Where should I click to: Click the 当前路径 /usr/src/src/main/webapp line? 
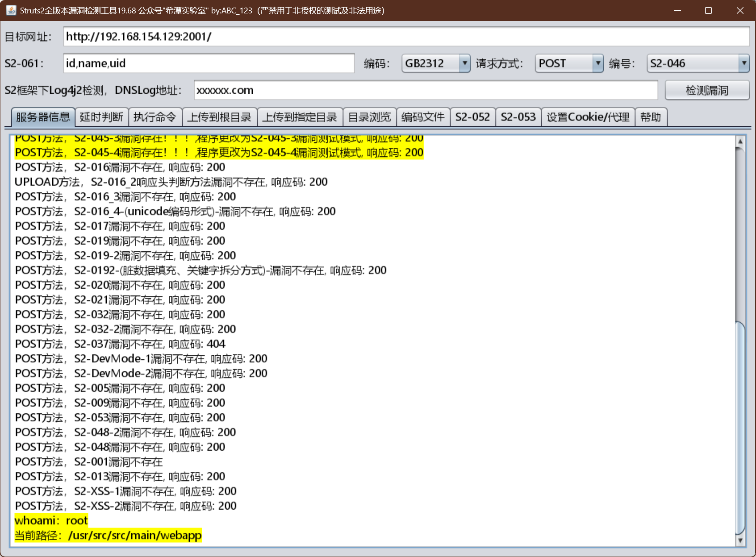[x=109, y=536]
